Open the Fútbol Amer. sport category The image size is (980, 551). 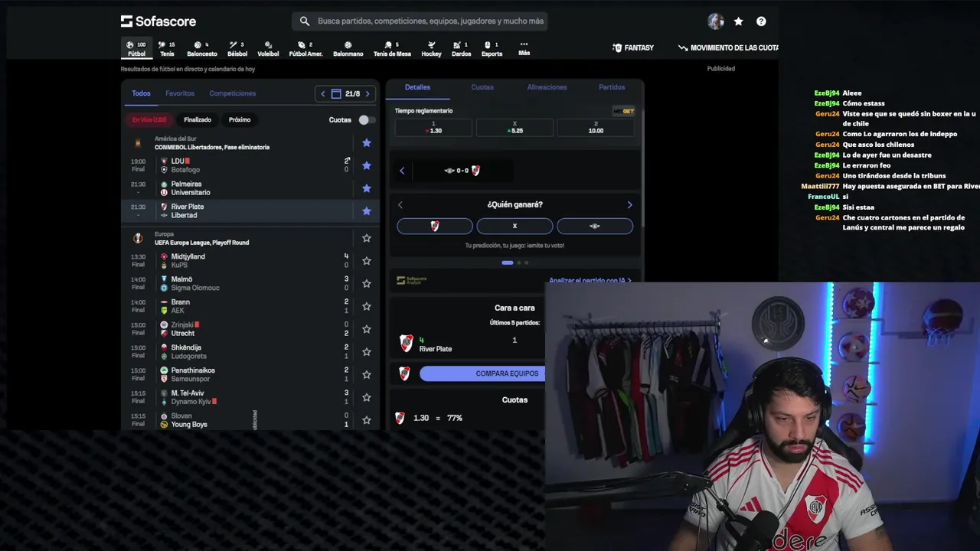pyautogui.click(x=305, y=48)
